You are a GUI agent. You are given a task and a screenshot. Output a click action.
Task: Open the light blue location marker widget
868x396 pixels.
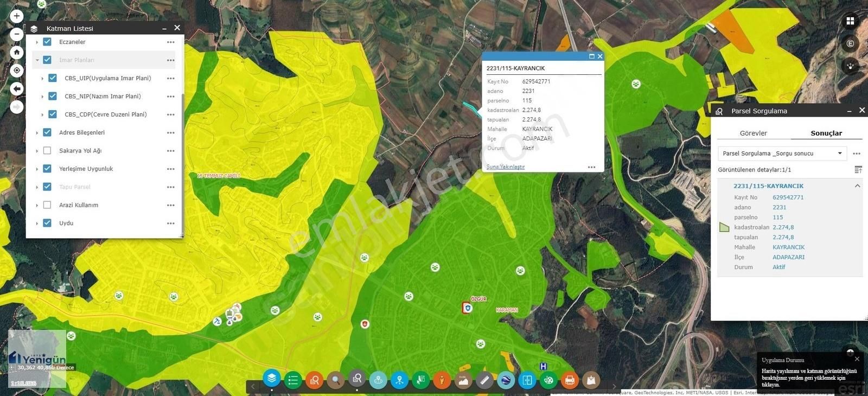point(378,380)
